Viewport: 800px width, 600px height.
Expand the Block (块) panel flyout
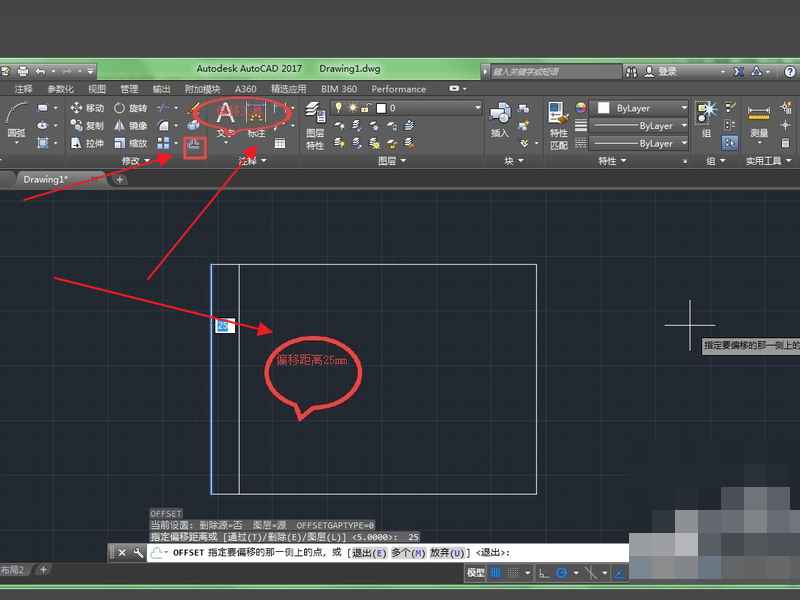514,161
